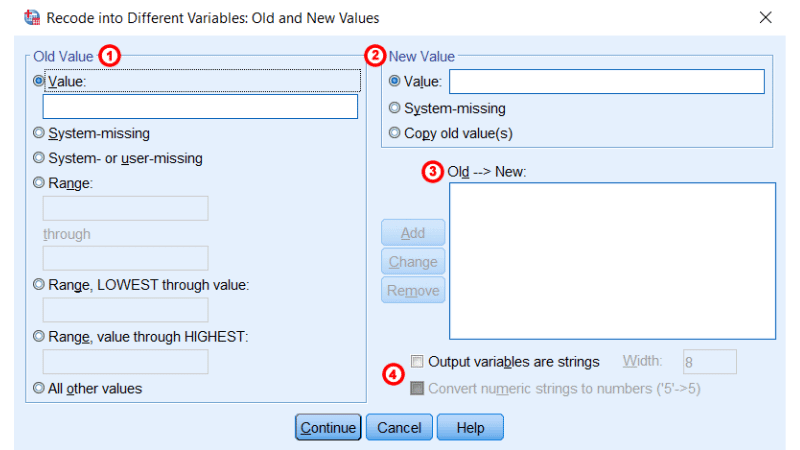Click the Width input field

tap(710, 362)
